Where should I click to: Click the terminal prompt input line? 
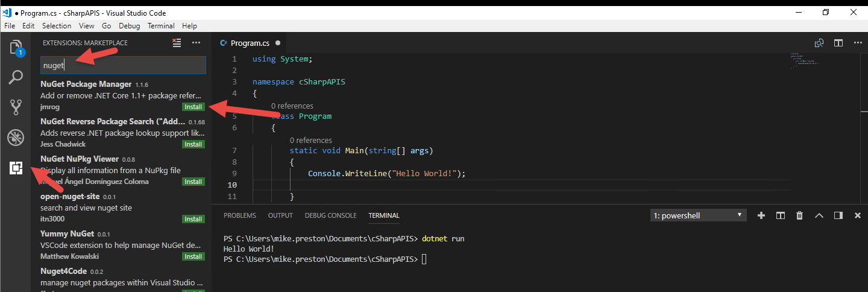pos(325,259)
